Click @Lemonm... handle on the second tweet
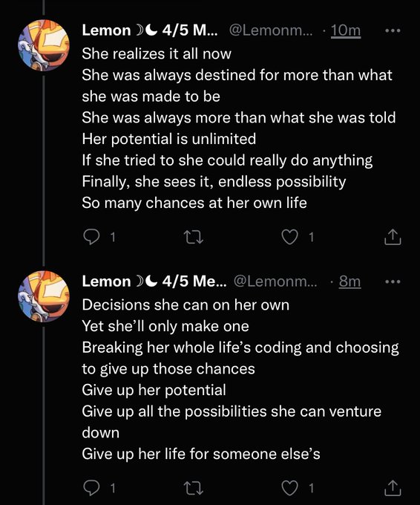Image resolution: width=420 pixels, height=505 pixels. (275, 281)
